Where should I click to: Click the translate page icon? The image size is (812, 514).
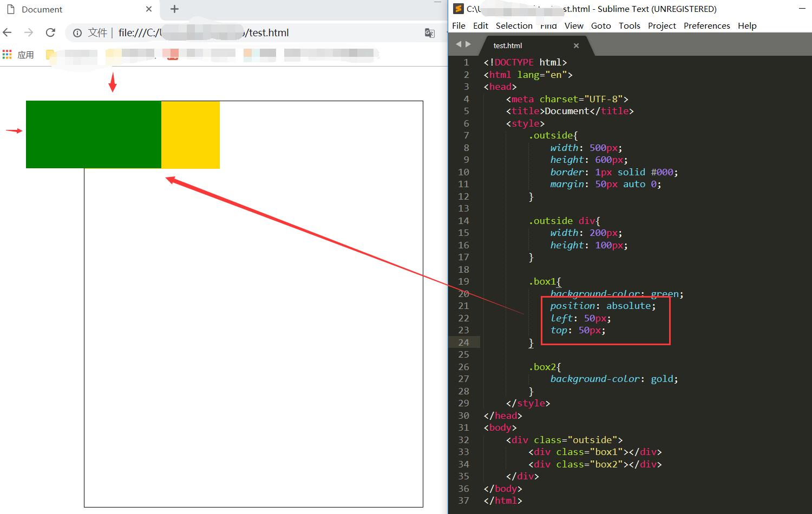429,33
